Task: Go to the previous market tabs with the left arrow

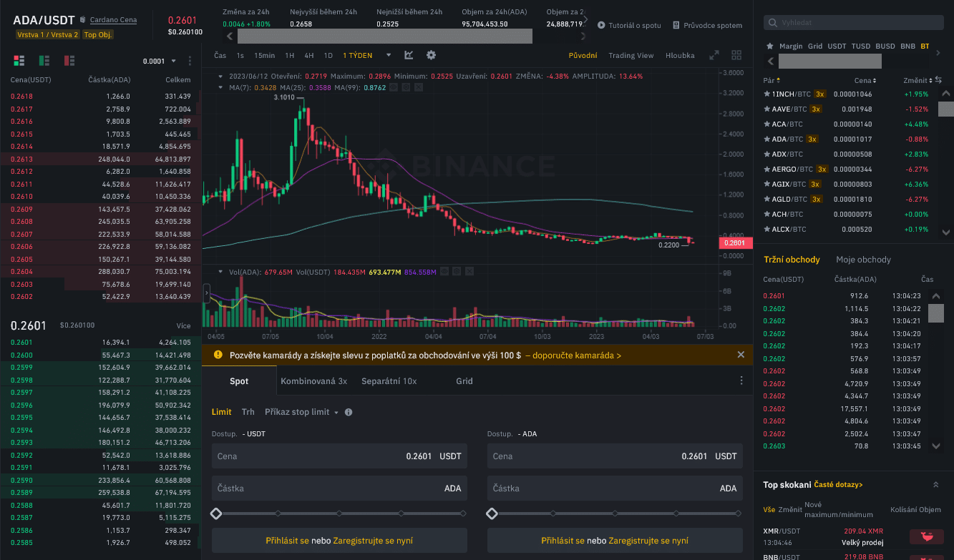Action: [770, 62]
